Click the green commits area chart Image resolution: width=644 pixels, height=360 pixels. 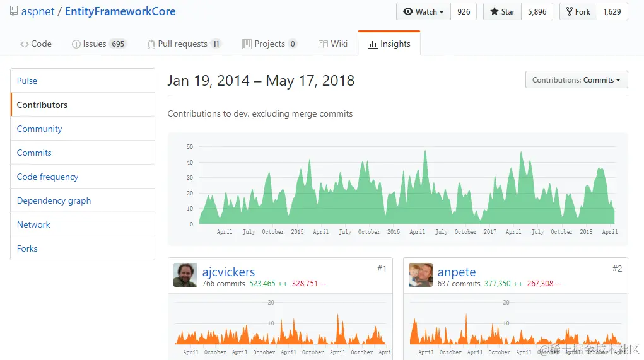click(407, 188)
